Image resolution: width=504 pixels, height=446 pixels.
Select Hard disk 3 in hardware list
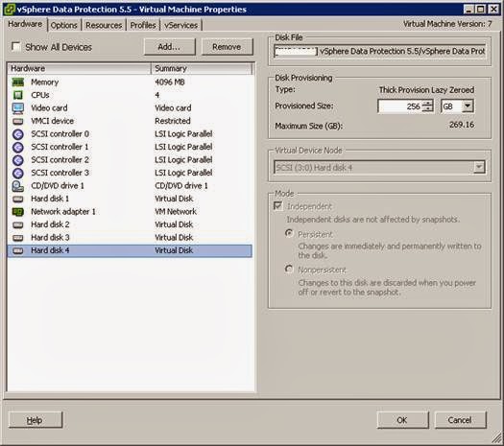(130, 238)
